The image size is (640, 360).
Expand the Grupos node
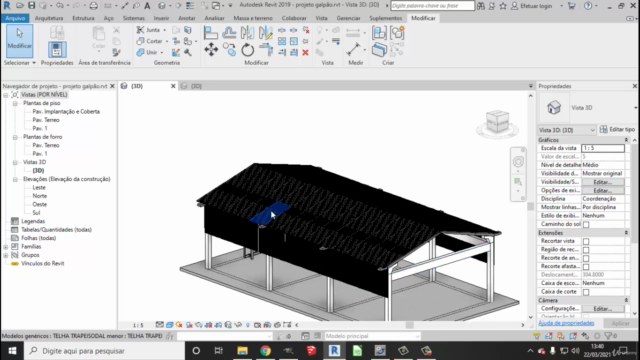(x=6, y=256)
